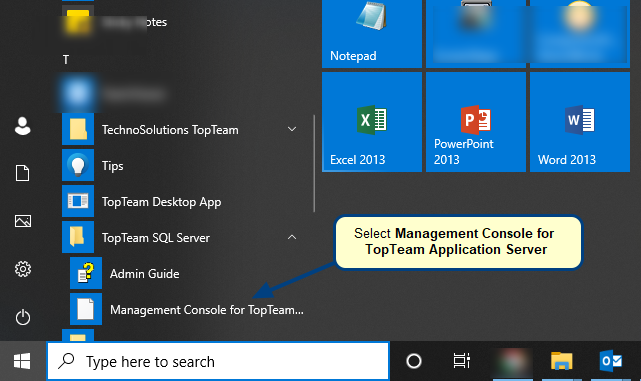Click the Type here to search box
641x381 pixels.
[x=218, y=361]
